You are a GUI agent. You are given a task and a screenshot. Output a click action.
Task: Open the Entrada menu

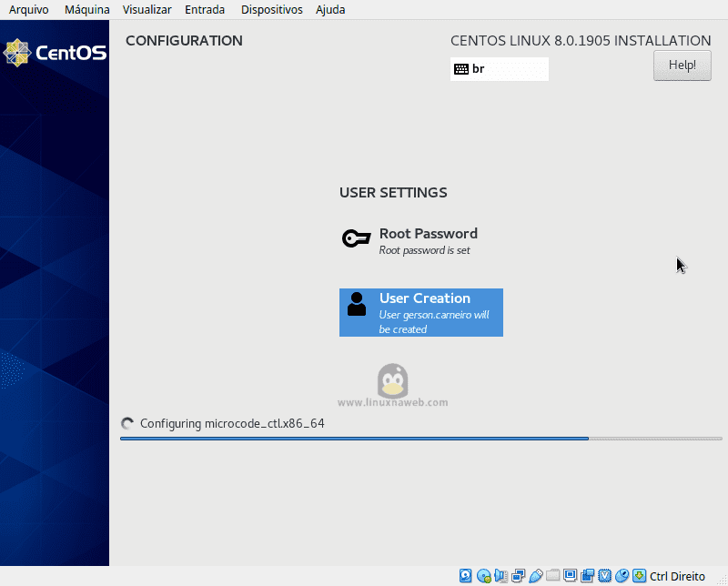(x=204, y=10)
